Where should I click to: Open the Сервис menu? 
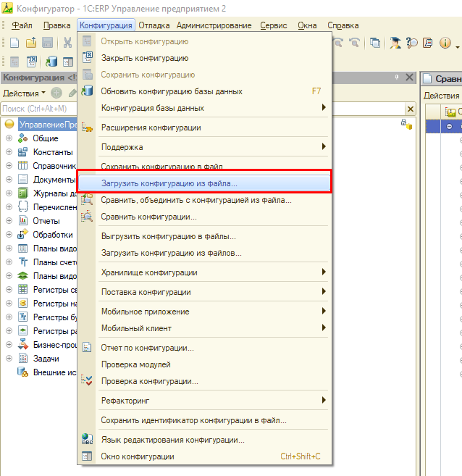click(x=274, y=25)
